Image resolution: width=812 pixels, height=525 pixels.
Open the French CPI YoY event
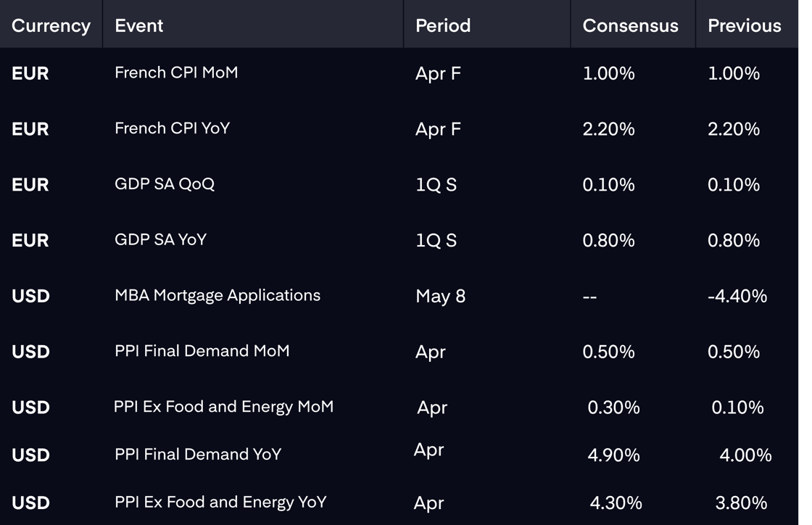[172, 128]
